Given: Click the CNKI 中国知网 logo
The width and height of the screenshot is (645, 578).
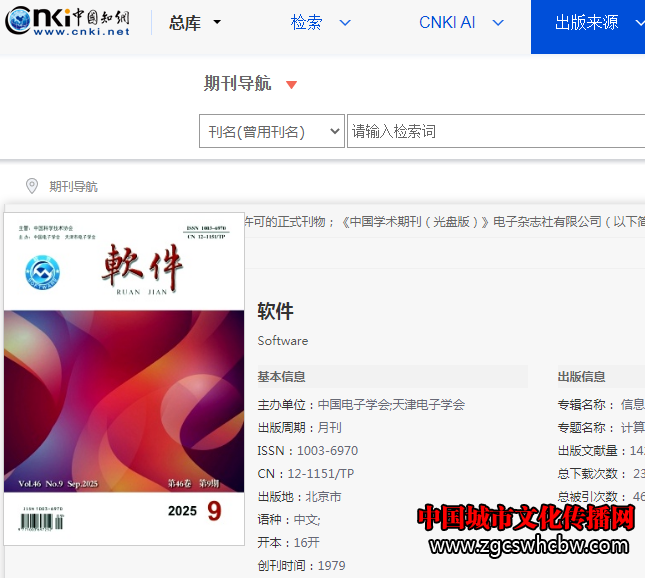Looking at the screenshot, I should [x=68, y=22].
